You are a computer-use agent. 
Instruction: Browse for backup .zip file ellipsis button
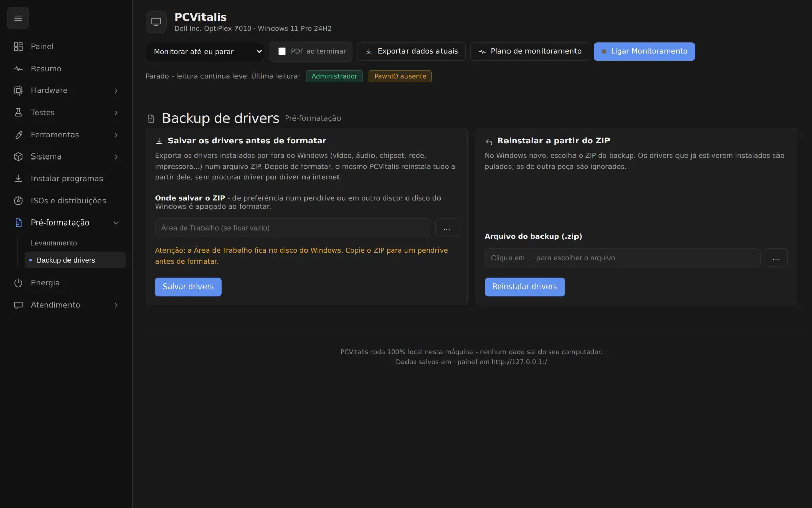point(776,258)
